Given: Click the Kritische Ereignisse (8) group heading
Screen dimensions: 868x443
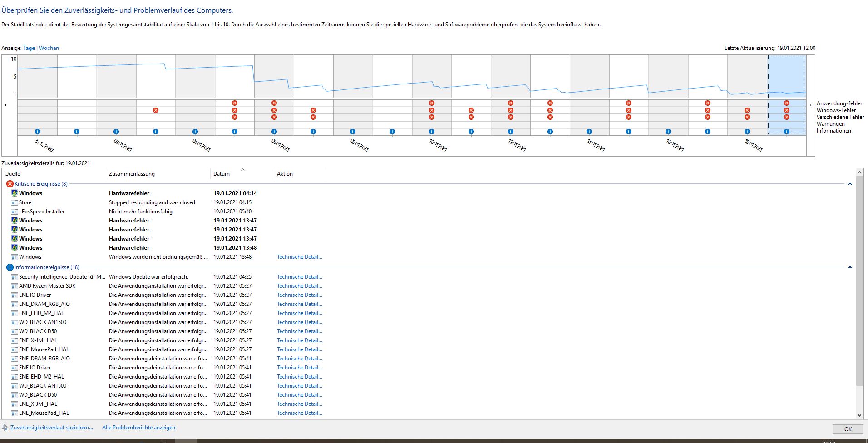Looking at the screenshot, I should pos(41,184).
